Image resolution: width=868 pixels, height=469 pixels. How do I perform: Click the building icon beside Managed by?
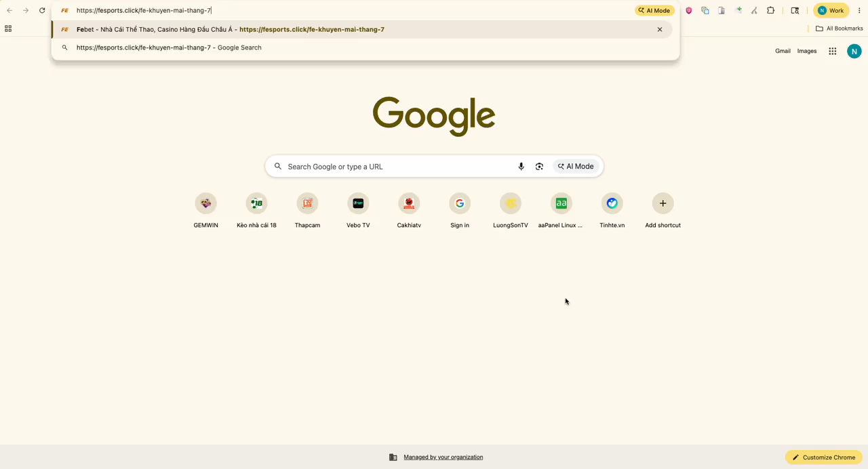[x=393, y=457]
